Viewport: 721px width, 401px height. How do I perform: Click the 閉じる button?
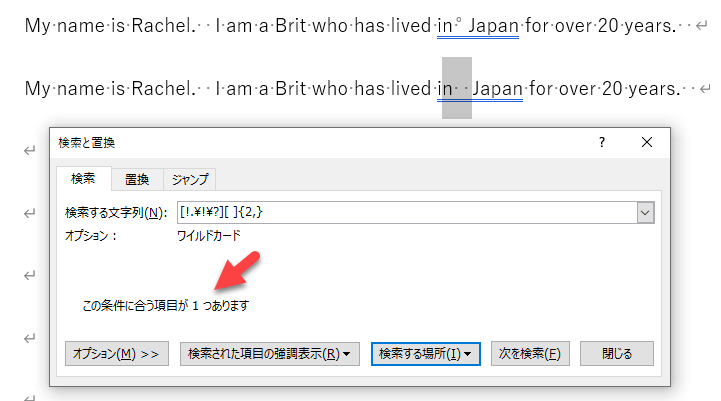[617, 353]
